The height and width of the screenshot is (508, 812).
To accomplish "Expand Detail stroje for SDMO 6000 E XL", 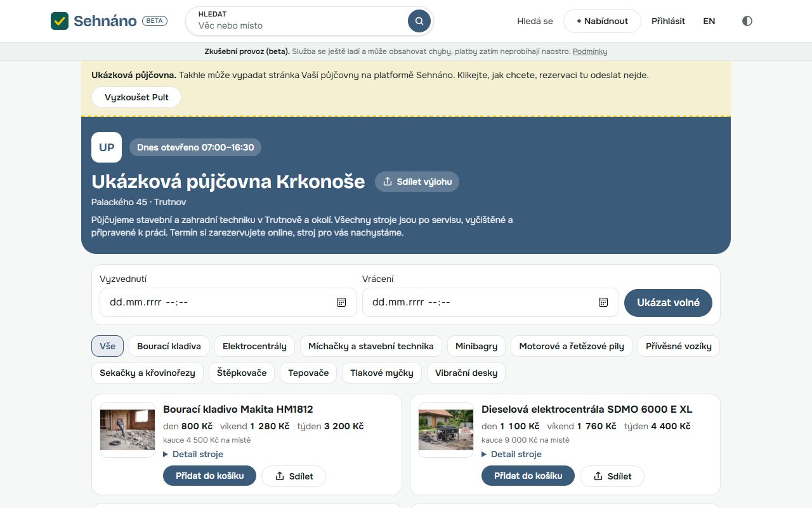I will point(512,454).
